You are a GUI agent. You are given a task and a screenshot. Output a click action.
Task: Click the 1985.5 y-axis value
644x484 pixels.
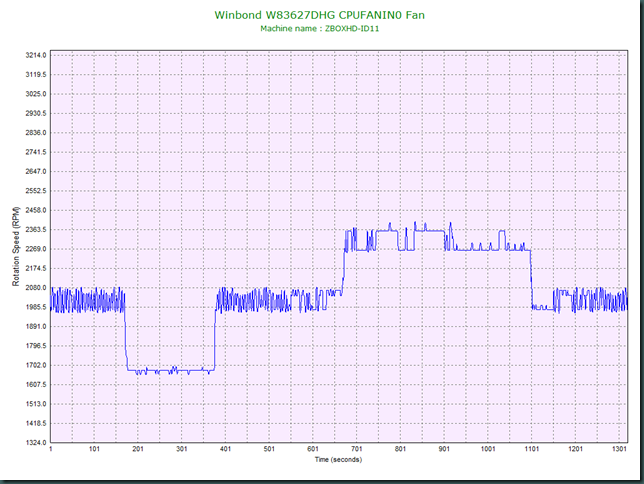36,307
